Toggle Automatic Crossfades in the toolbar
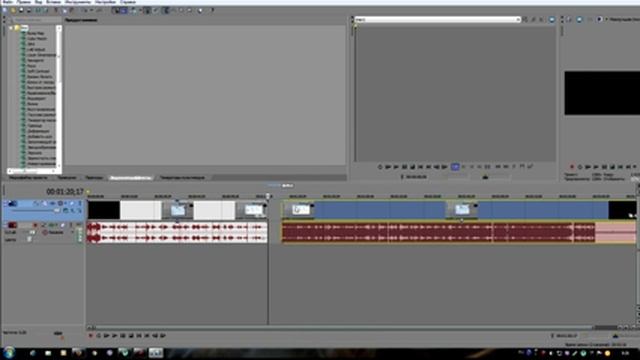 [124, 10]
